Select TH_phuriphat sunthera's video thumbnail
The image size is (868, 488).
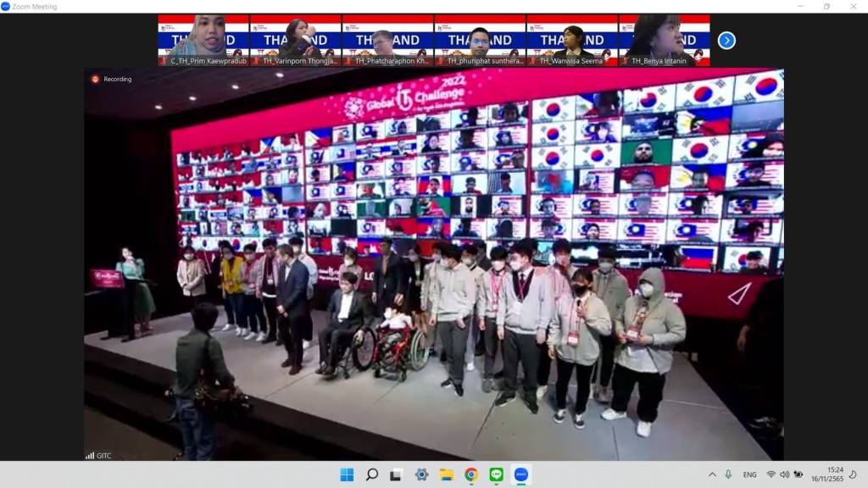click(x=480, y=41)
